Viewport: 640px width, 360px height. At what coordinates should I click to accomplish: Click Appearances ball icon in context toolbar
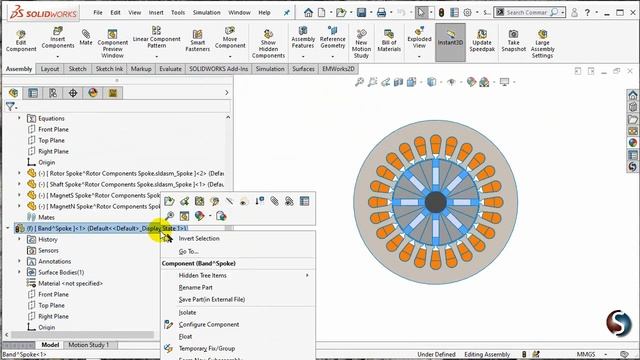[200, 216]
